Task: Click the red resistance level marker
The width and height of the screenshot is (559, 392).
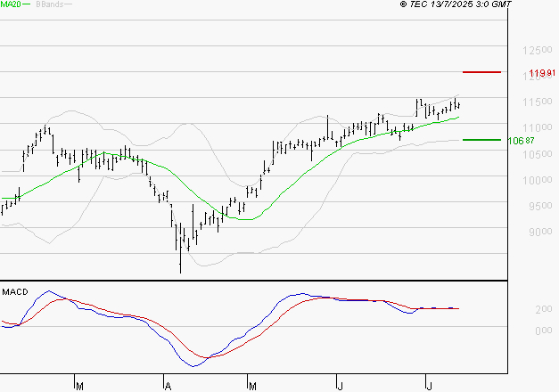Action: (481, 72)
